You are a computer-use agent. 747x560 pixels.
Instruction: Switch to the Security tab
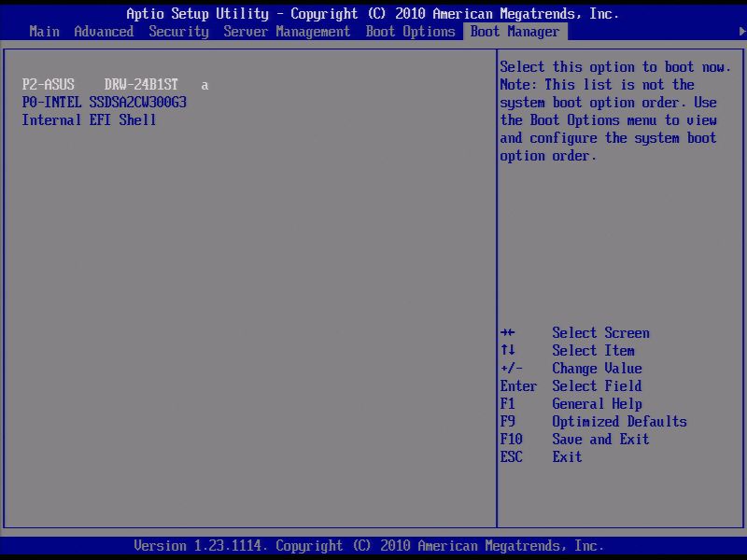click(178, 31)
